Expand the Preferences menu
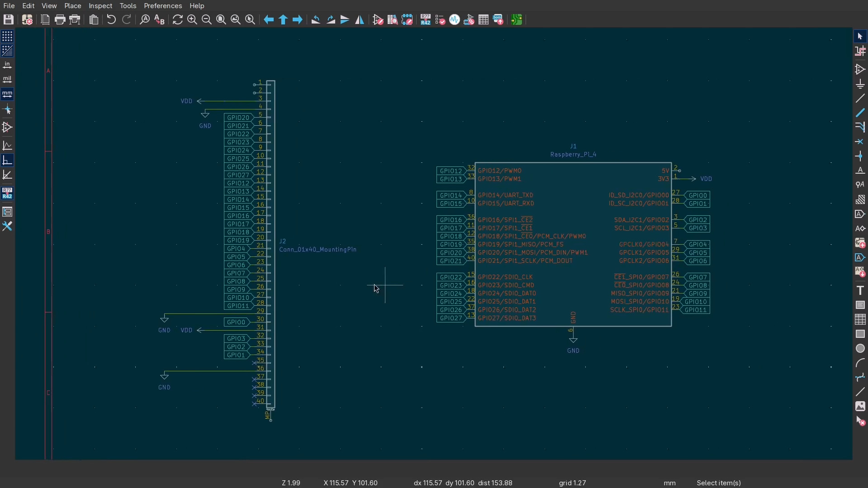868x488 pixels. point(163,6)
